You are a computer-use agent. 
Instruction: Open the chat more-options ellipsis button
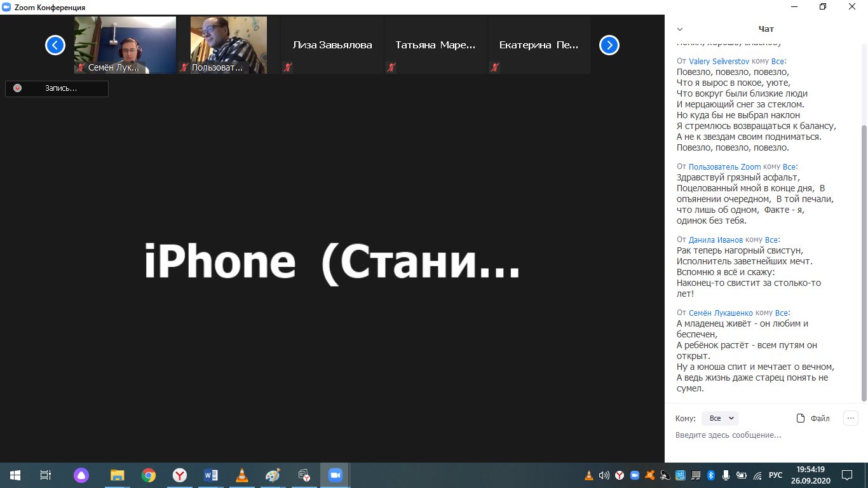(x=851, y=418)
